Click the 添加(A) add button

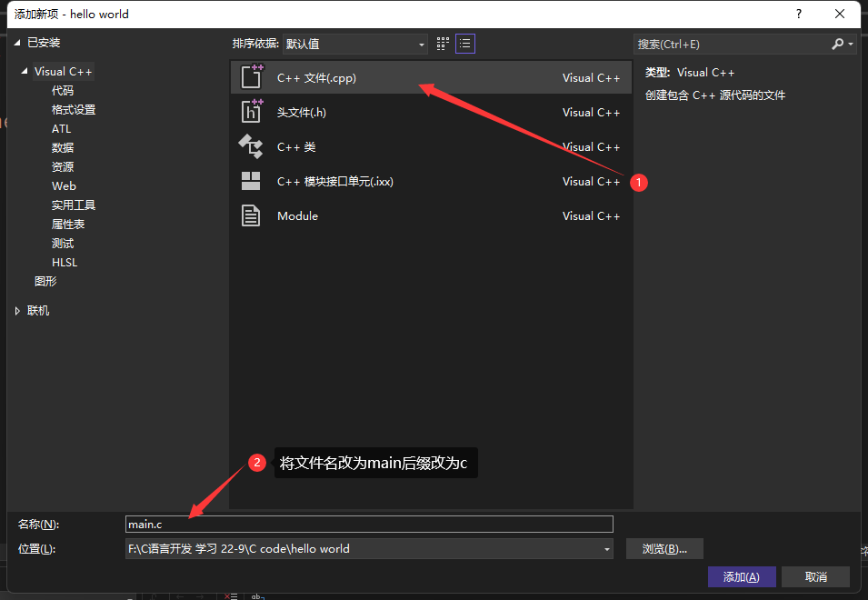tap(742, 576)
